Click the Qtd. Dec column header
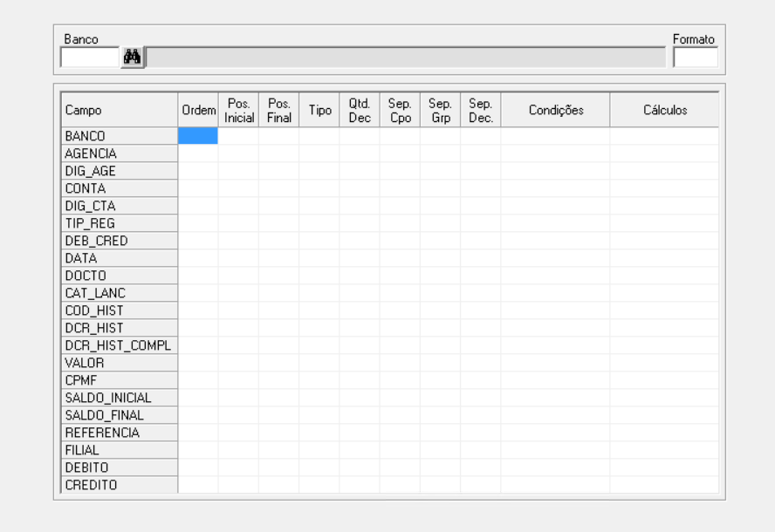This screenshot has height=532, width=775. tap(360, 110)
